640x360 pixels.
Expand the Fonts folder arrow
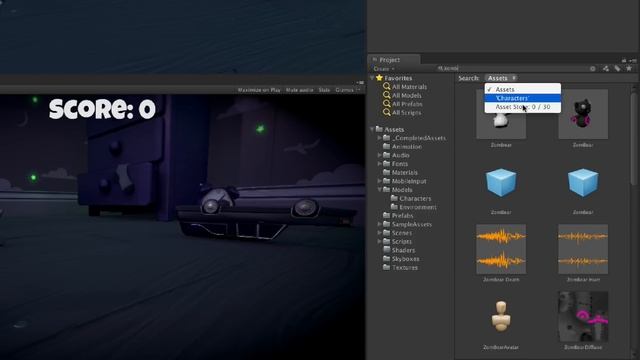click(x=379, y=163)
